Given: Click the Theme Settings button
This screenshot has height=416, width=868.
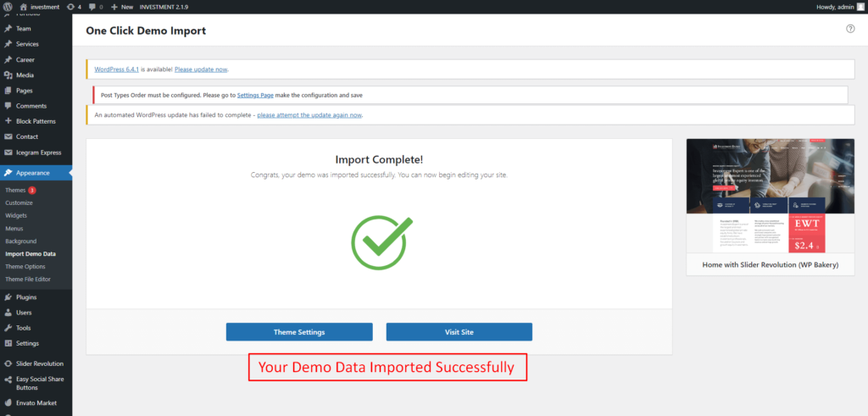Looking at the screenshot, I should (299, 332).
